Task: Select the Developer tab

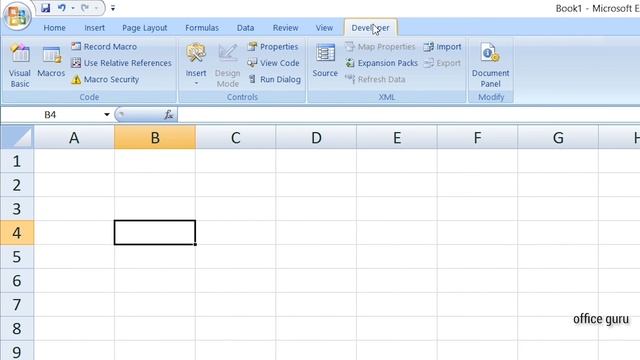Action: click(370, 28)
